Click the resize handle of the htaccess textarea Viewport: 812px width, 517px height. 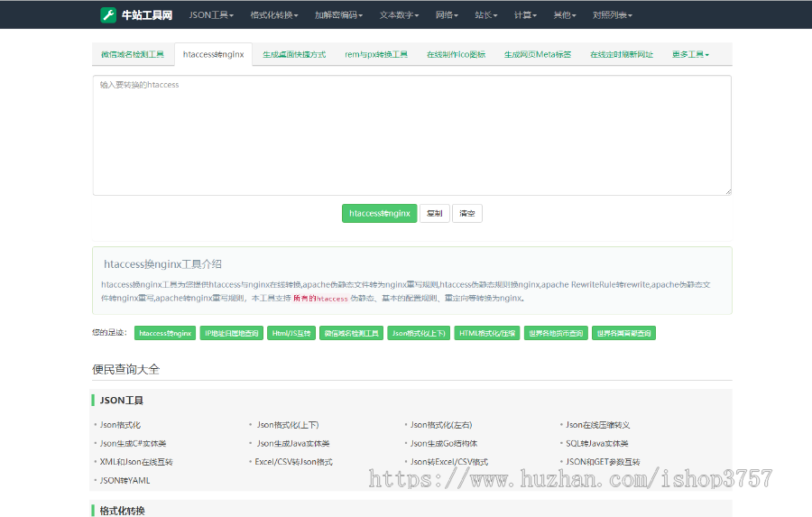(728, 191)
